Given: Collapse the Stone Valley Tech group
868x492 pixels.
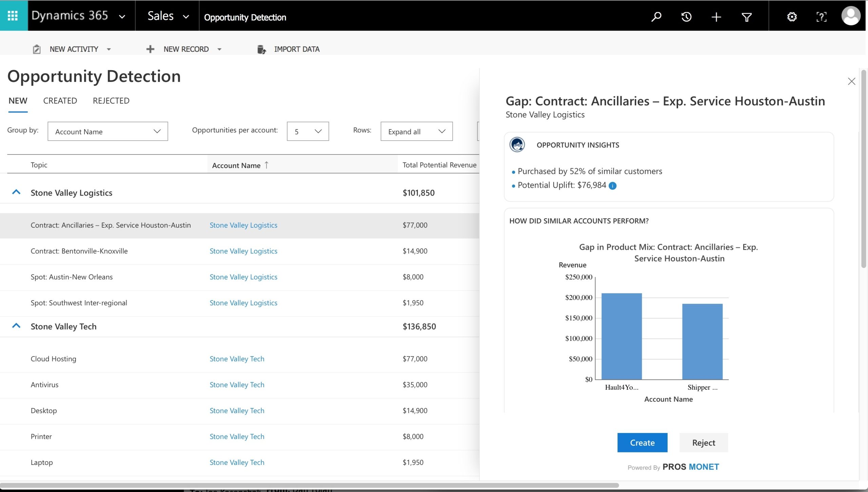Looking at the screenshot, I should click(16, 326).
